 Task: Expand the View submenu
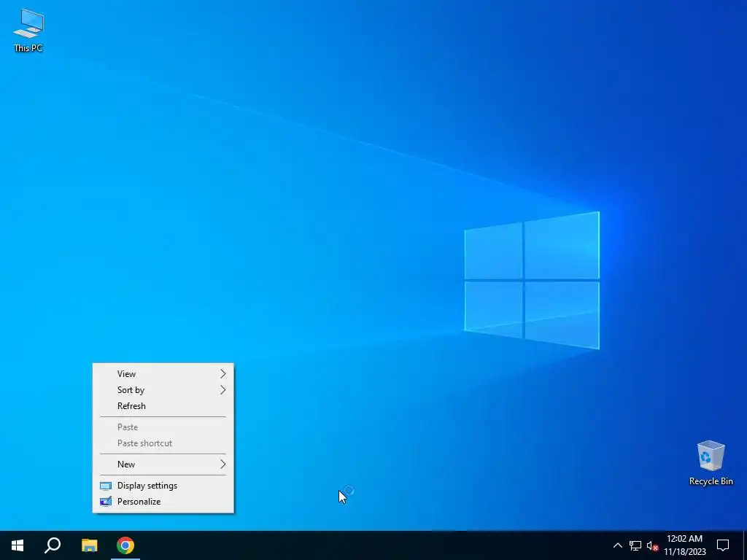163,374
